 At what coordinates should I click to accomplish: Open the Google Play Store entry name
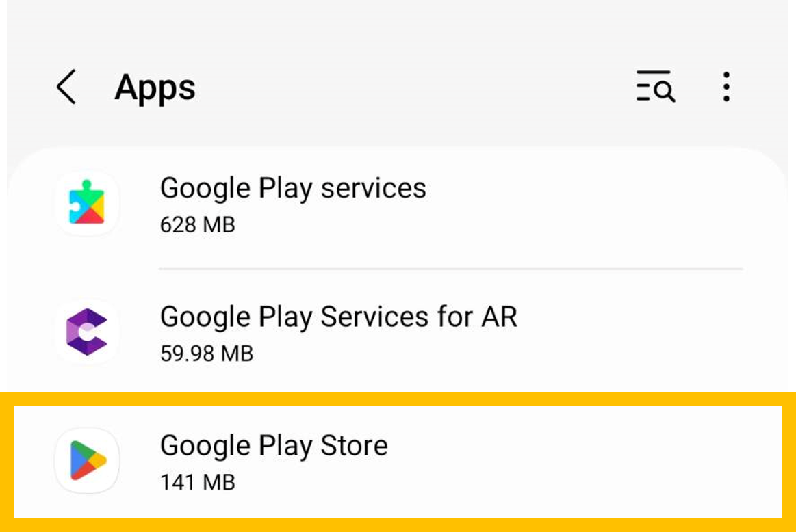point(274,445)
